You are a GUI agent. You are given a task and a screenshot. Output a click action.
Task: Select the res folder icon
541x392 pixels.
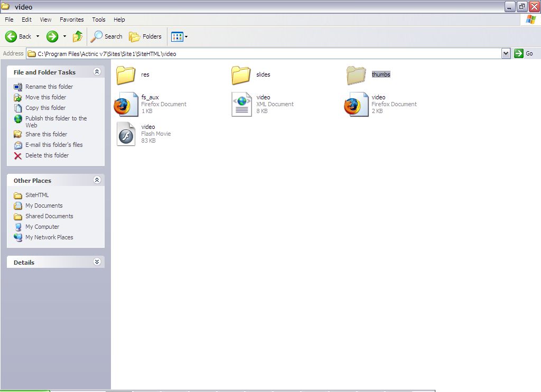pyautogui.click(x=126, y=75)
